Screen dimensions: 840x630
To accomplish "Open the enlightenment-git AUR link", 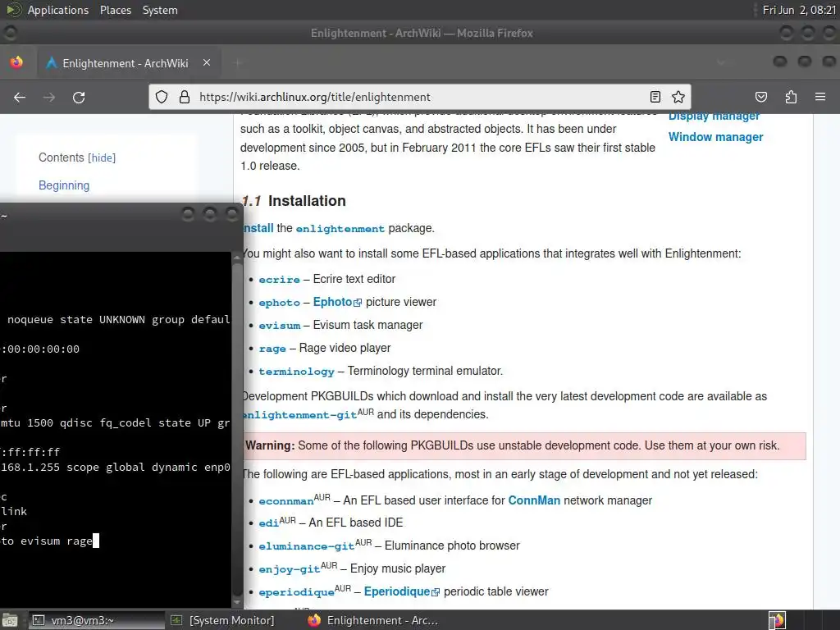I will pyautogui.click(x=300, y=415).
